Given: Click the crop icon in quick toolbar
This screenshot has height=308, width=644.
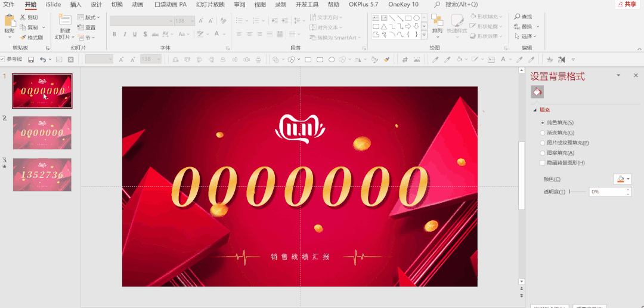Looking at the screenshot, I should click(x=405, y=60).
